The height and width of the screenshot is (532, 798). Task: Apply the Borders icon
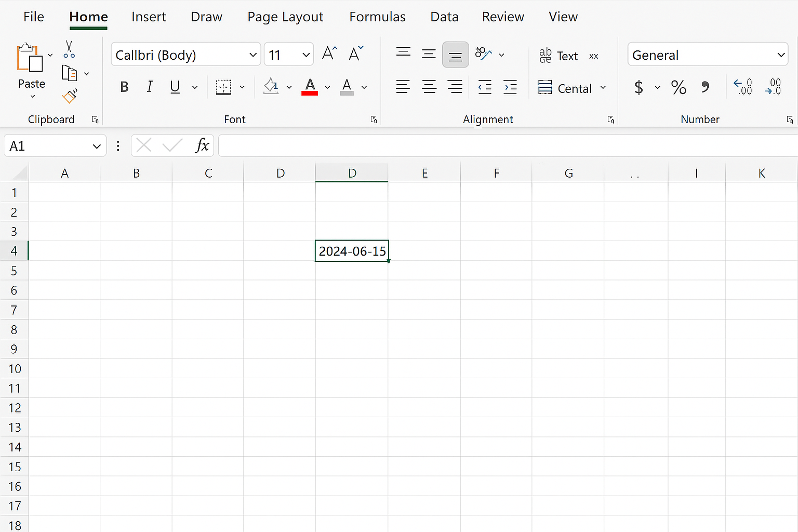point(223,87)
